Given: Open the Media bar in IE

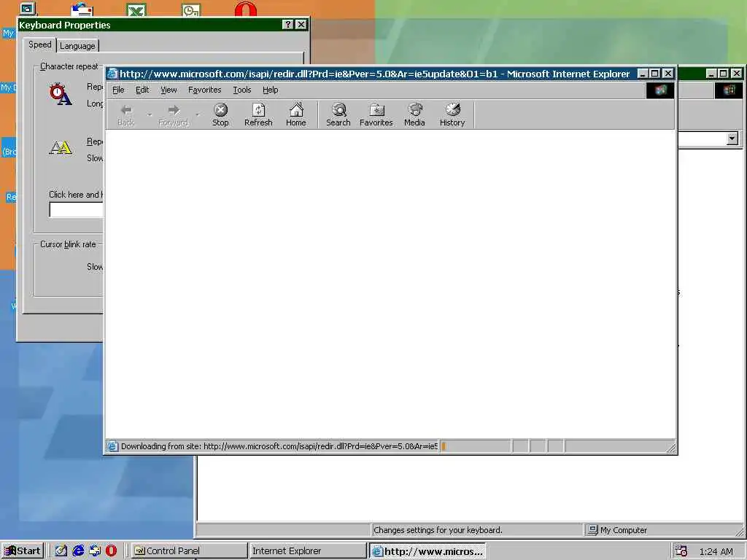Looking at the screenshot, I should [x=414, y=114].
